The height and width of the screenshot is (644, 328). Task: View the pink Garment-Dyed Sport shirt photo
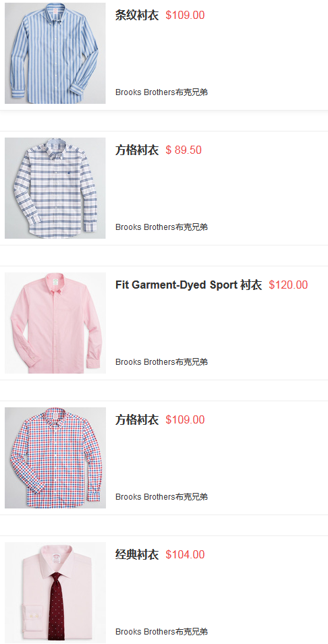[x=55, y=323]
